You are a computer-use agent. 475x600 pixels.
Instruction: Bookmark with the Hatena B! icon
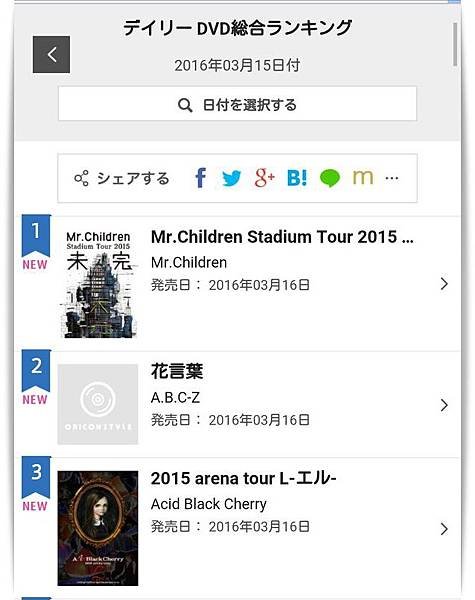(x=297, y=178)
